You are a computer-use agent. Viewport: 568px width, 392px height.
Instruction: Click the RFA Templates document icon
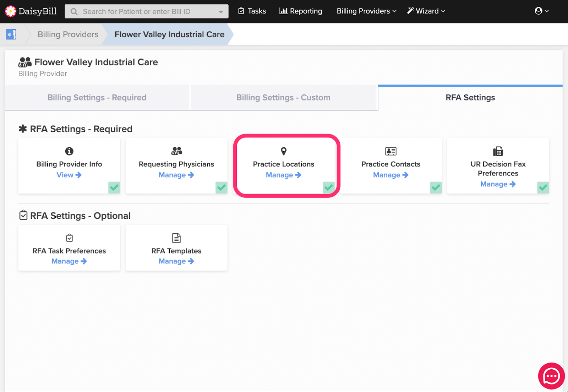(176, 238)
